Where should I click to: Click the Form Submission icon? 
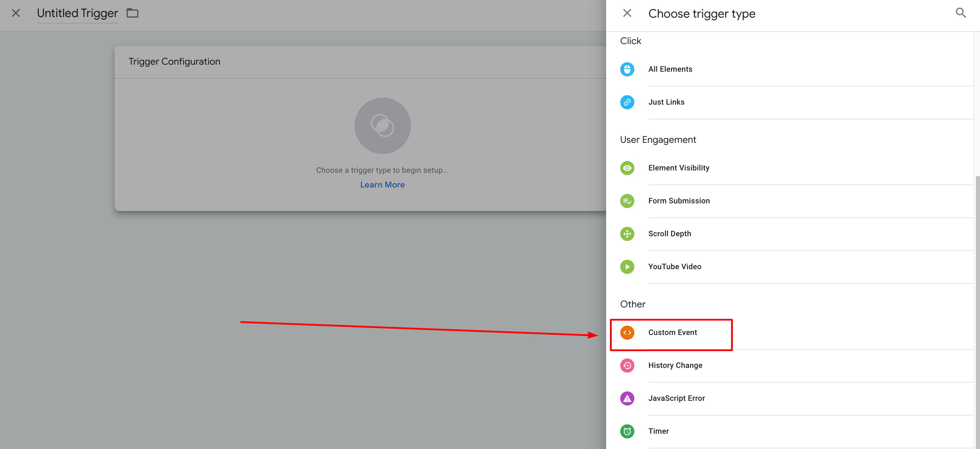[627, 201]
